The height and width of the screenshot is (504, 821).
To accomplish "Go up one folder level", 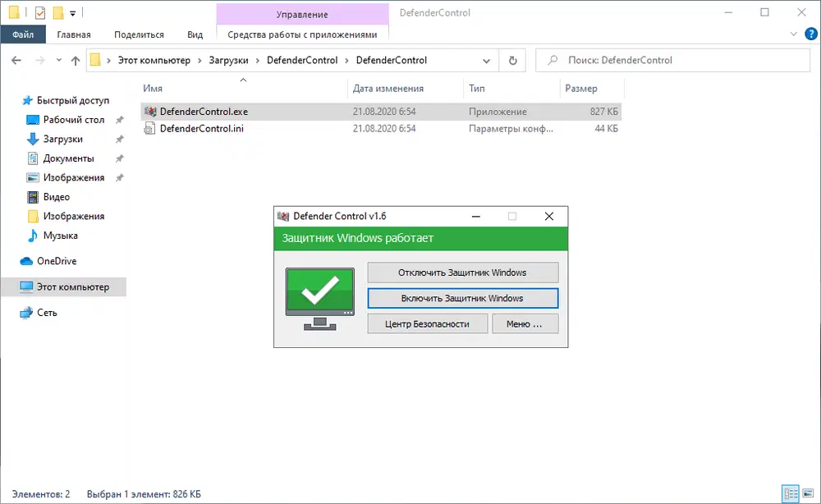I will coord(76,60).
